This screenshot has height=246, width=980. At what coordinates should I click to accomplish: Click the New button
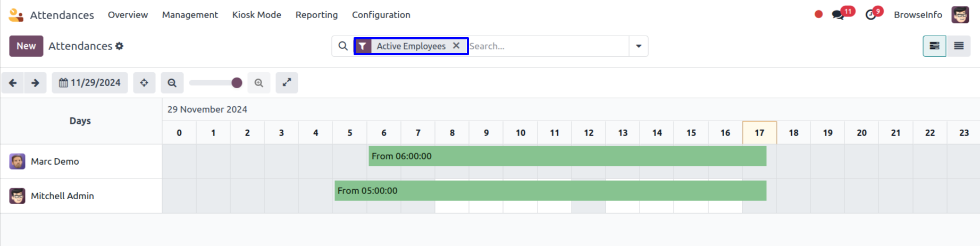26,46
